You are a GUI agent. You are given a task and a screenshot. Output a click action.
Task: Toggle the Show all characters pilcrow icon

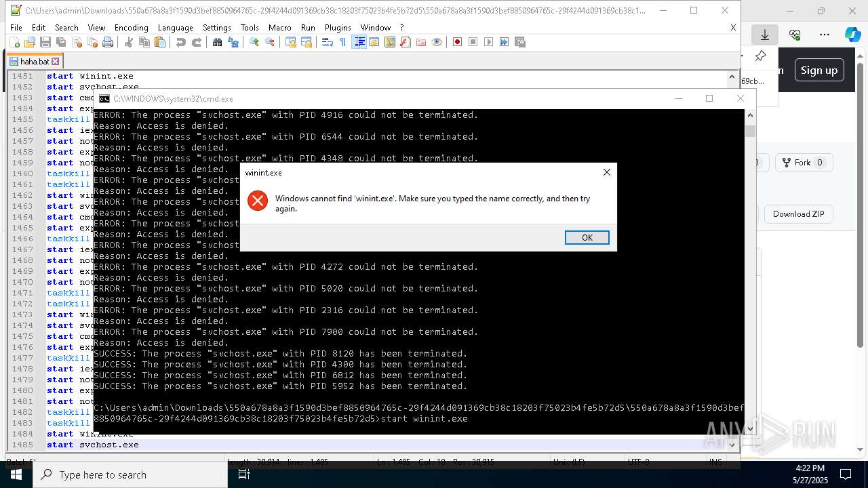(342, 42)
